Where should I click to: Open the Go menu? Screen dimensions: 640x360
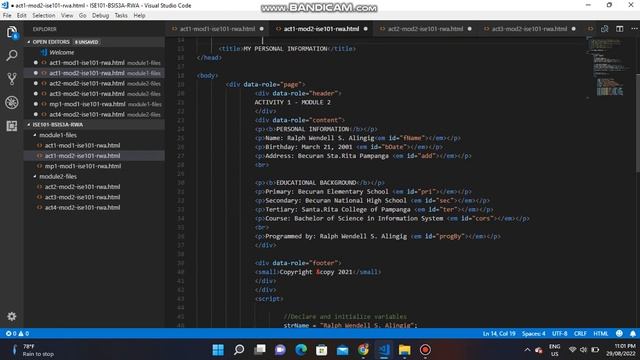coord(82,16)
